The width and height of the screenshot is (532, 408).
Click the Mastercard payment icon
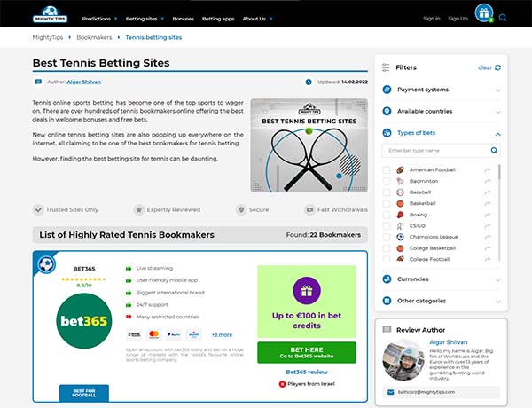[154, 334]
